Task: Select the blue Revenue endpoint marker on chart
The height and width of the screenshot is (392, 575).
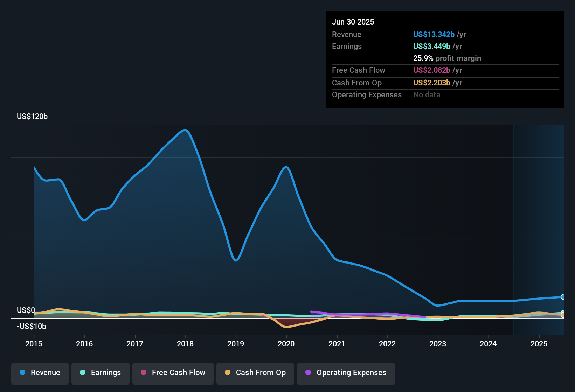Action: click(563, 297)
